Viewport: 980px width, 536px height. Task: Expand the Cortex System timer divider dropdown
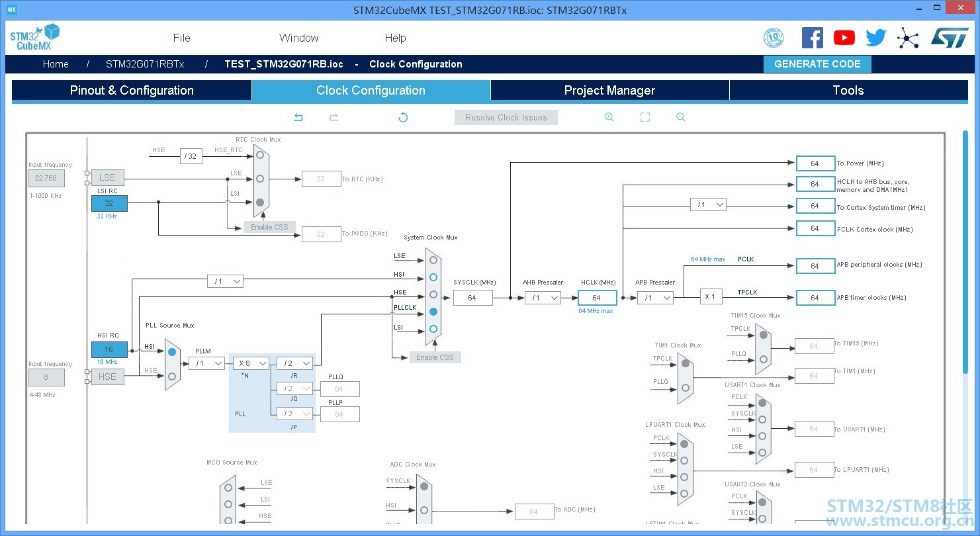(708, 205)
